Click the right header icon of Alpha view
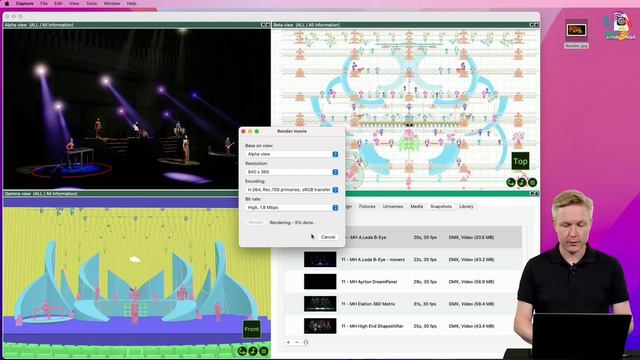 click(268, 25)
